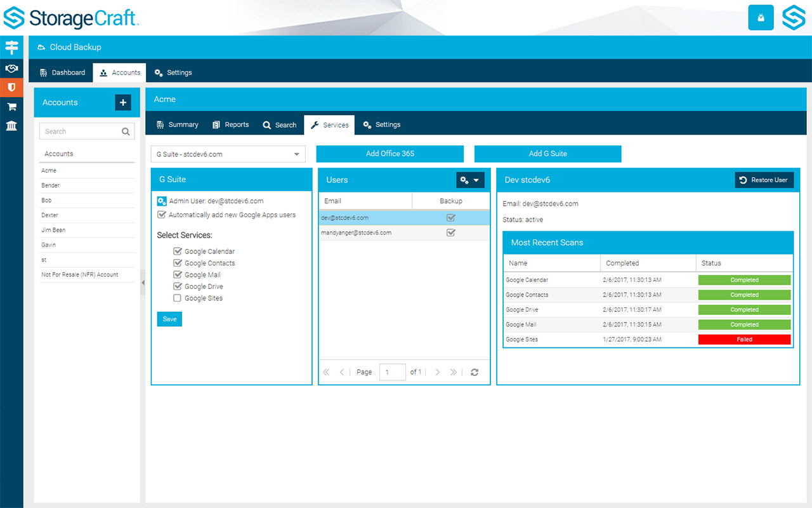Click the Restore User button
This screenshot has width=812, height=508.
[x=764, y=180]
